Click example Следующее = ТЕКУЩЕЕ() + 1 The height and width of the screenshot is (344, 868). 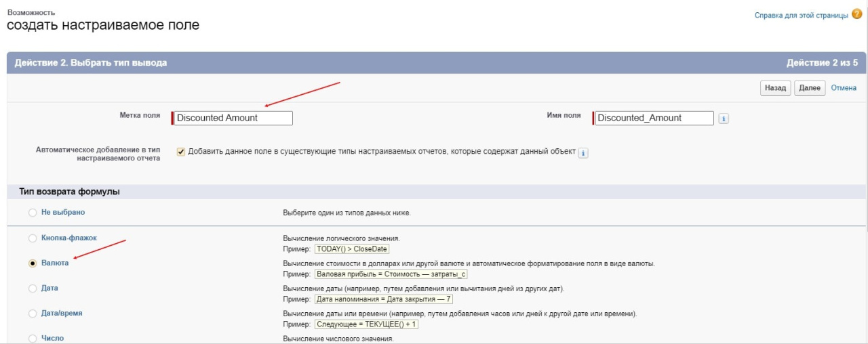(x=367, y=324)
